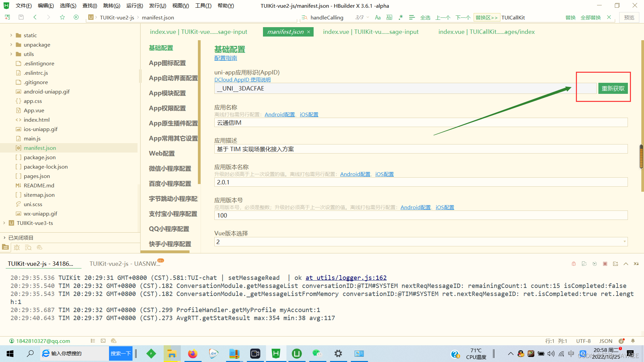The width and height of the screenshot is (644, 362).
Task: Click the search-in-files icon in the bottom-left bar
Action: tap(28, 247)
